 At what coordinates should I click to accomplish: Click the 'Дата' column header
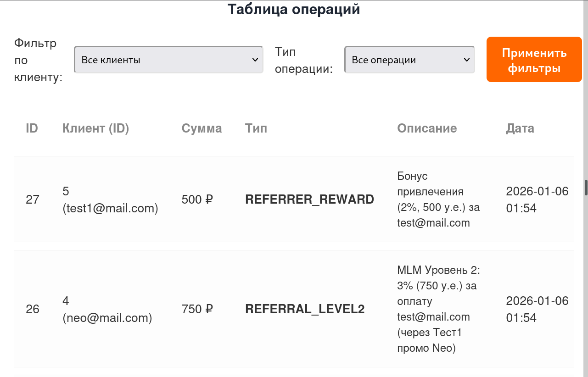click(x=520, y=128)
